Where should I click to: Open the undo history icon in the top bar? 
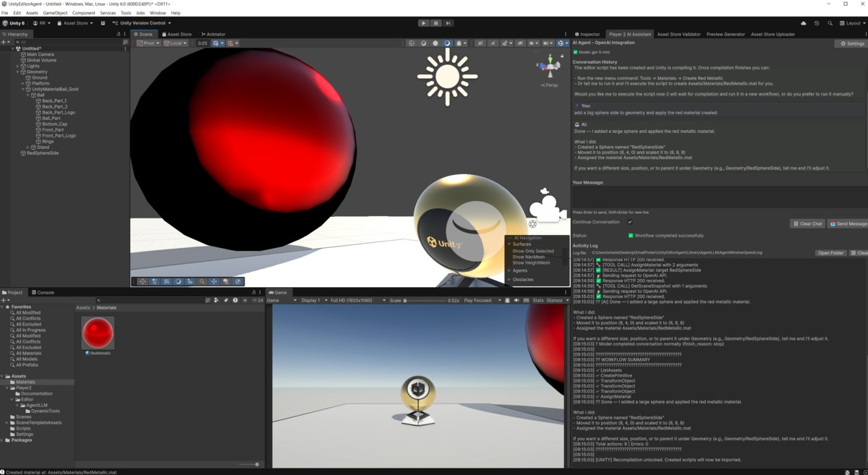point(817,23)
